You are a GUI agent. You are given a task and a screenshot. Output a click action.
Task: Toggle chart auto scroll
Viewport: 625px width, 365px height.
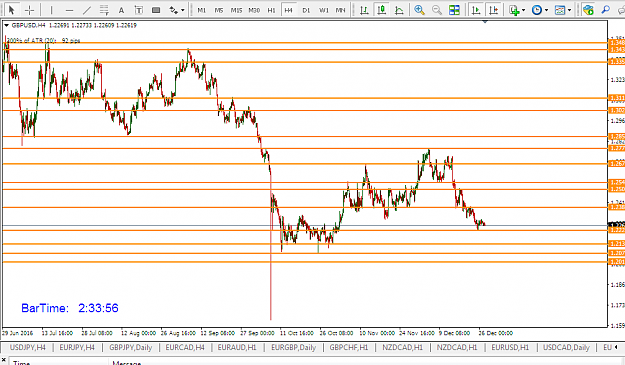(x=476, y=10)
